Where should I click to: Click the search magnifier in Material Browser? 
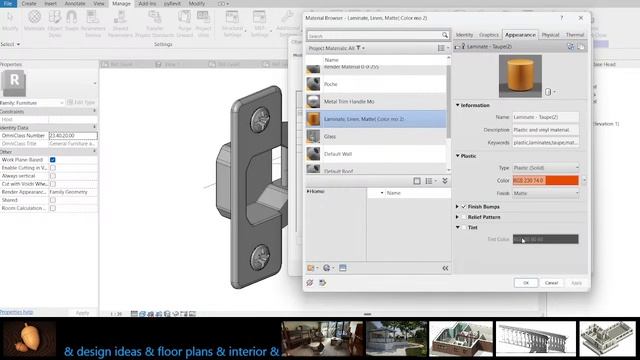click(444, 36)
